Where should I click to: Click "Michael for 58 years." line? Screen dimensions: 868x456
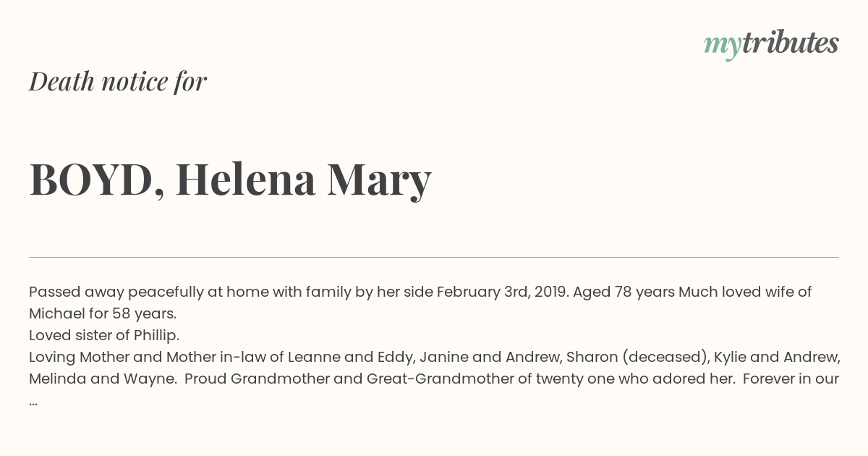point(103,314)
